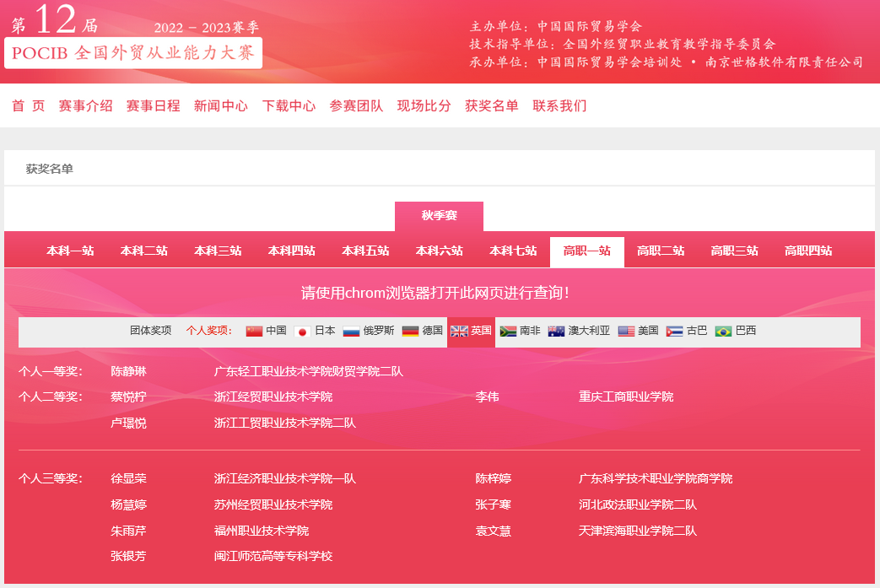Click the Brazil flag icon
The width and height of the screenshot is (880, 588).
click(723, 332)
